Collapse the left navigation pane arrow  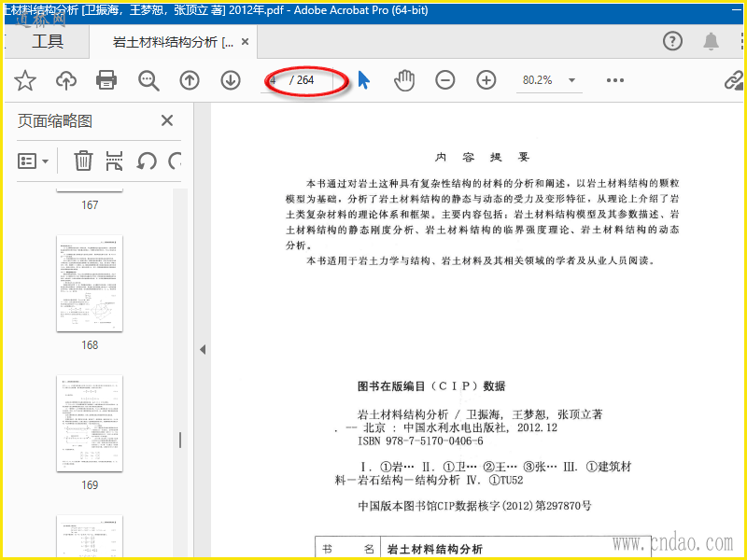pyautogui.click(x=203, y=349)
